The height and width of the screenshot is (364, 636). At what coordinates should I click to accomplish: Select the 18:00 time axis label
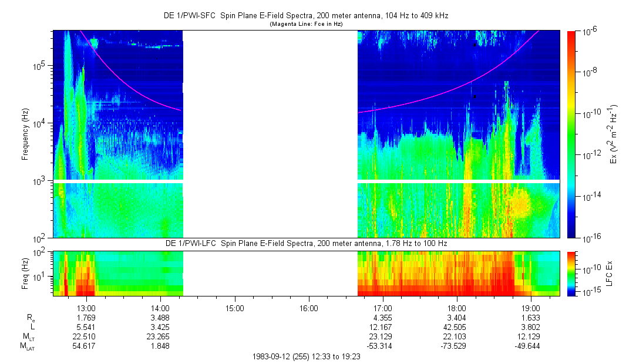pyautogui.click(x=457, y=308)
